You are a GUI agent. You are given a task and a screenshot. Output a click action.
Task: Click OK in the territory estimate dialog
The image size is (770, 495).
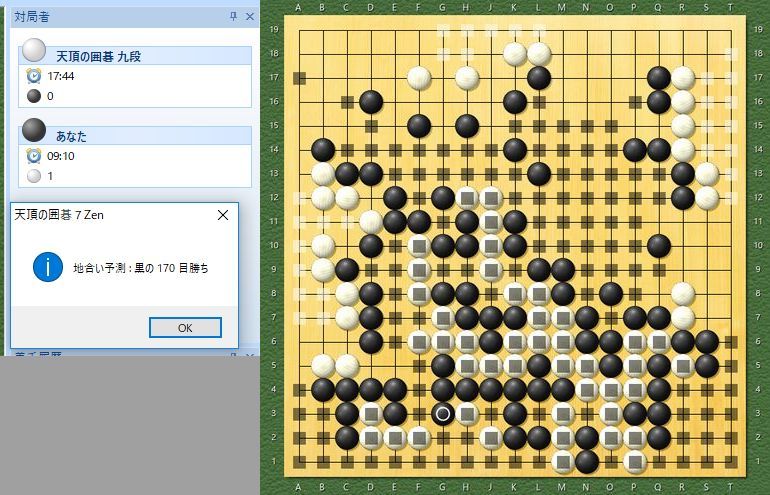[185, 328]
